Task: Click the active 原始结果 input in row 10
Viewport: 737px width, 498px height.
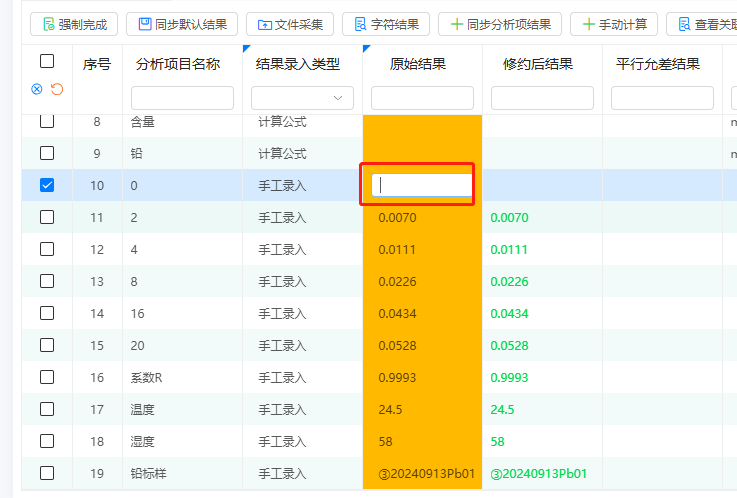Action: [x=421, y=185]
